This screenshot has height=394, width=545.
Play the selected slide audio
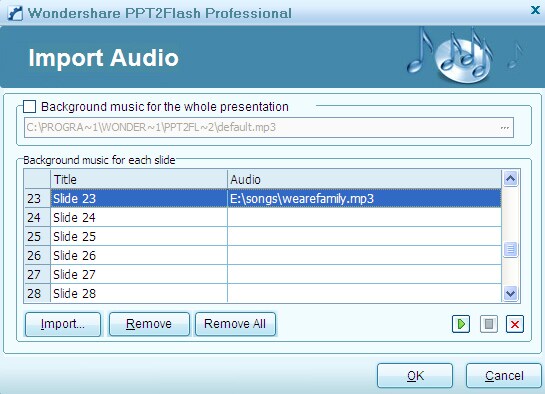[x=461, y=324]
